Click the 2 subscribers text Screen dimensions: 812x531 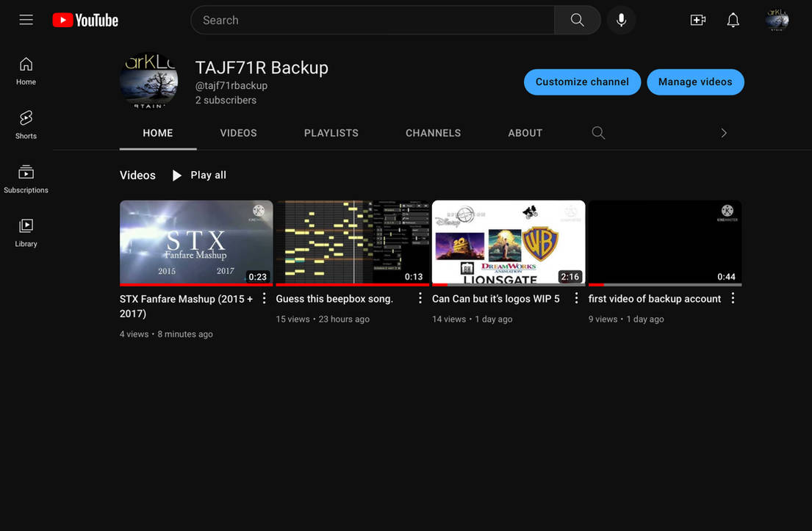click(x=226, y=101)
